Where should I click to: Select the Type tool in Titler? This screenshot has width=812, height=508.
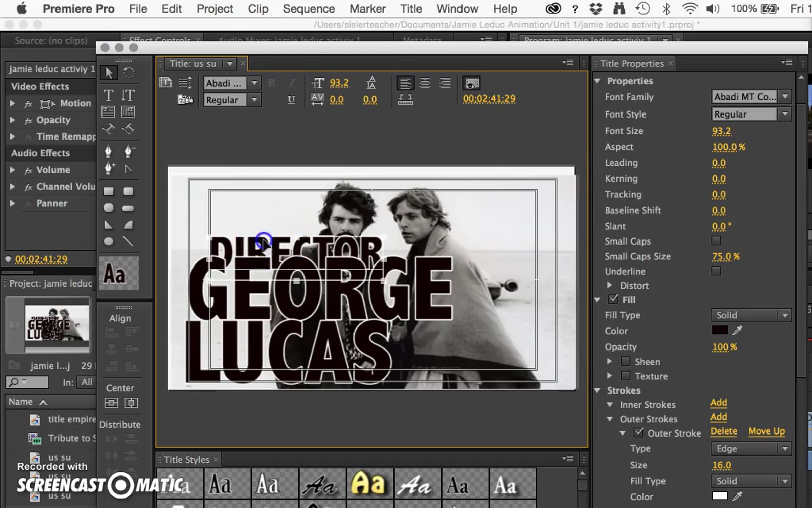coord(108,96)
